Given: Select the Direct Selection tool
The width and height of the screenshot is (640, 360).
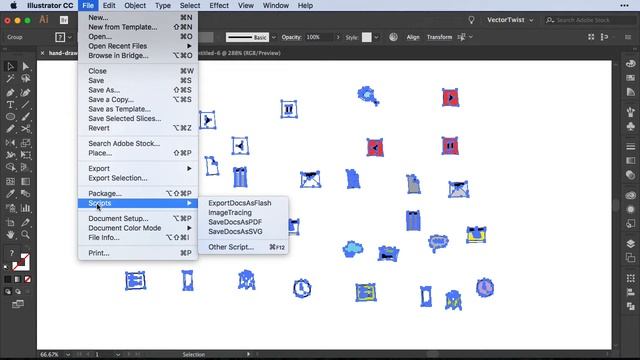Looking at the screenshot, I should 25,67.
